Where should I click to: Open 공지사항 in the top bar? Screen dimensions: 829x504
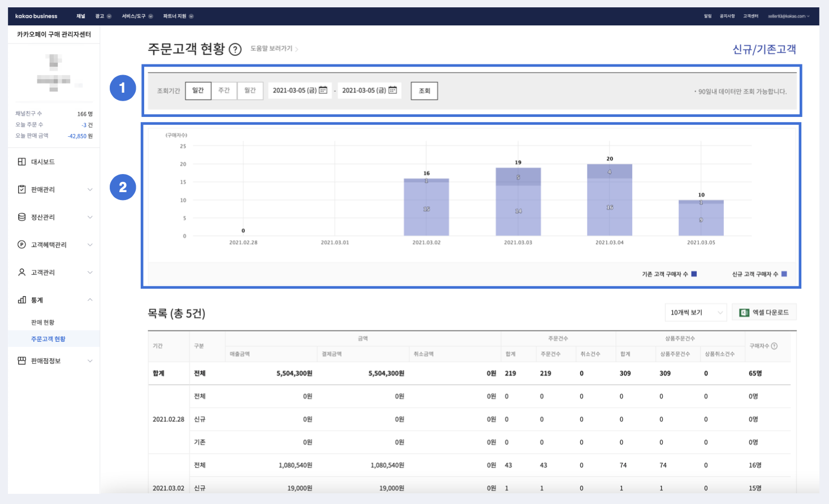[x=727, y=16]
